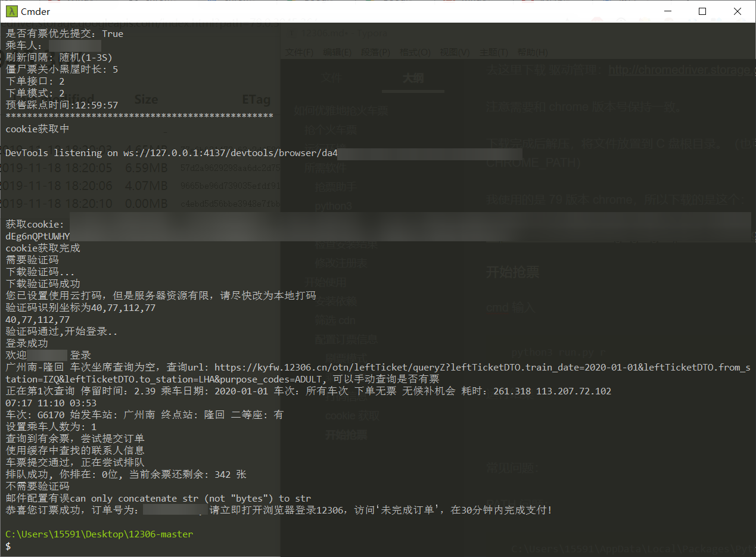This screenshot has height=557, width=756.
Task: Click the '正在第1次查询' terminal line
Action: click(x=309, y=391)
